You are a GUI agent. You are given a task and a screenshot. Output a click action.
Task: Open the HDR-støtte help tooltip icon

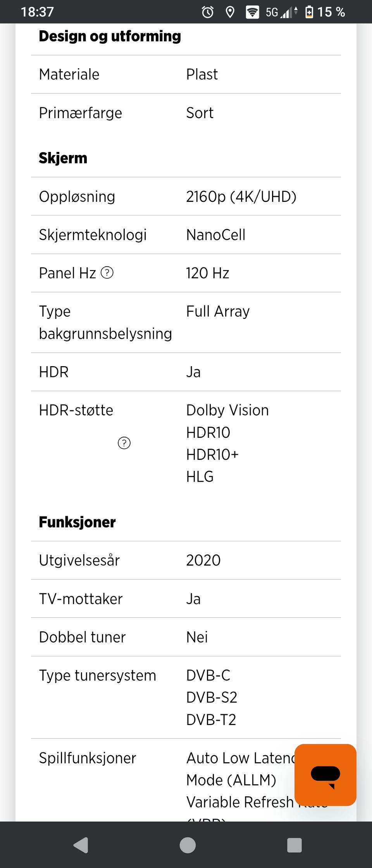coord(124,443)
